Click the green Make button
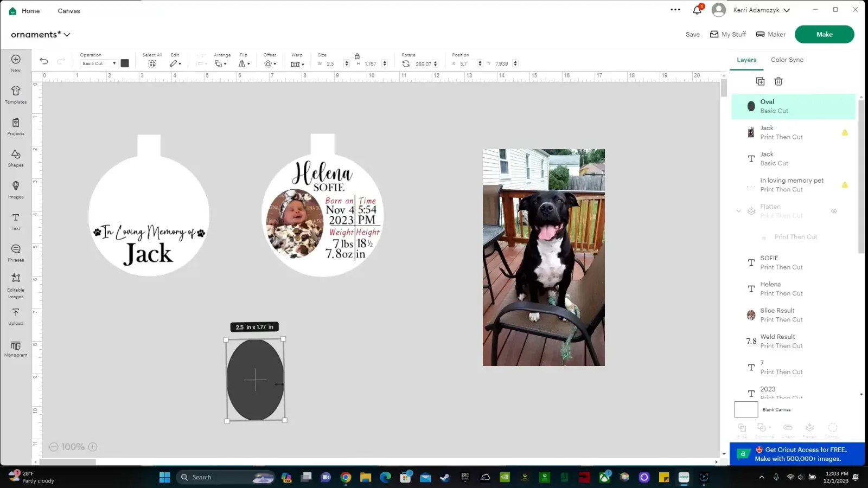This screenshot has width=868, height=488. pyautogui.click(x=824, y=34)
